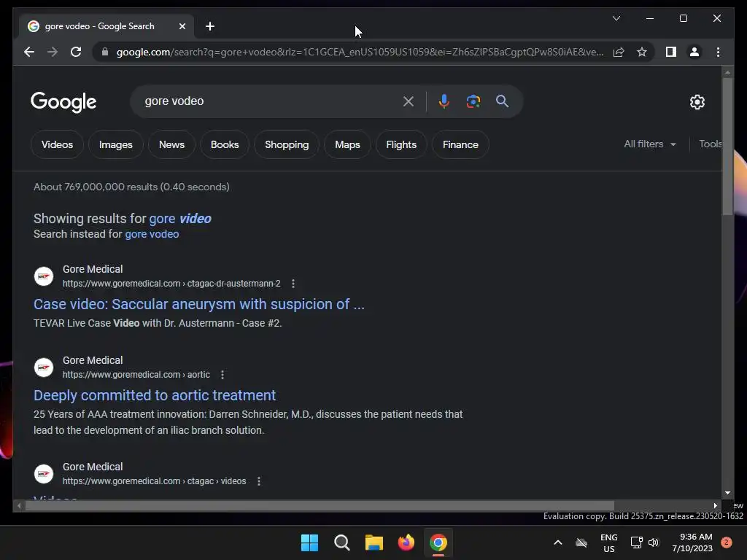
Task: Open the notification badge in the tray
Action: click(727, 542)
